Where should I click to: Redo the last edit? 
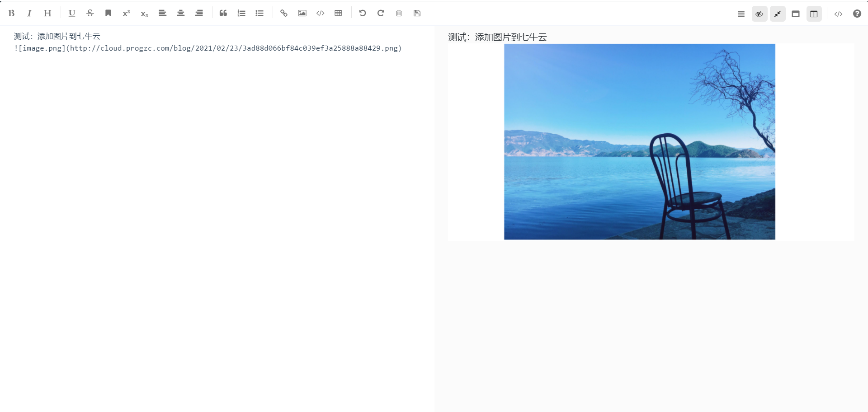pos(381,13)
